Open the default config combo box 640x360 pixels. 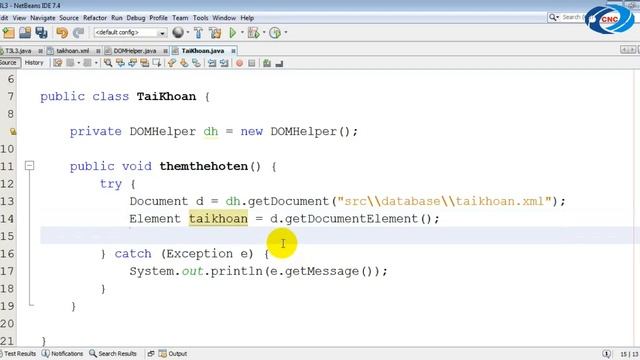130,33
